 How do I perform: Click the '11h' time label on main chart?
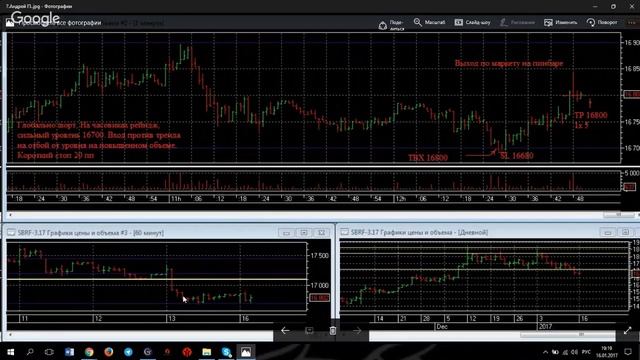[x=176, y=199]
